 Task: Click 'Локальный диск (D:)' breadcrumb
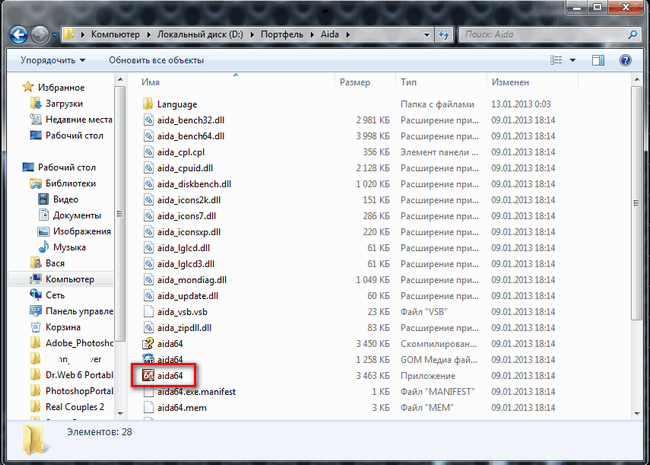(x=200, y=35)
